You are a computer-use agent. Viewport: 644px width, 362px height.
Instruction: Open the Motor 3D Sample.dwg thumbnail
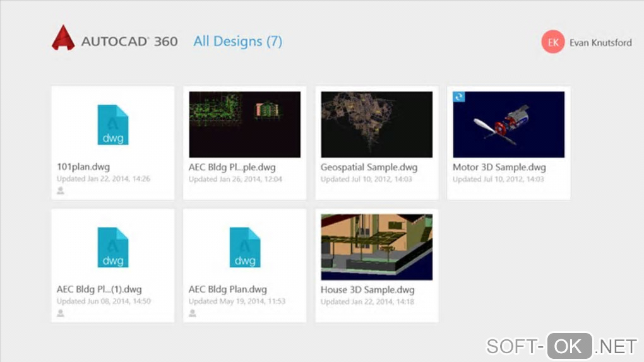[x=509, y=124]
